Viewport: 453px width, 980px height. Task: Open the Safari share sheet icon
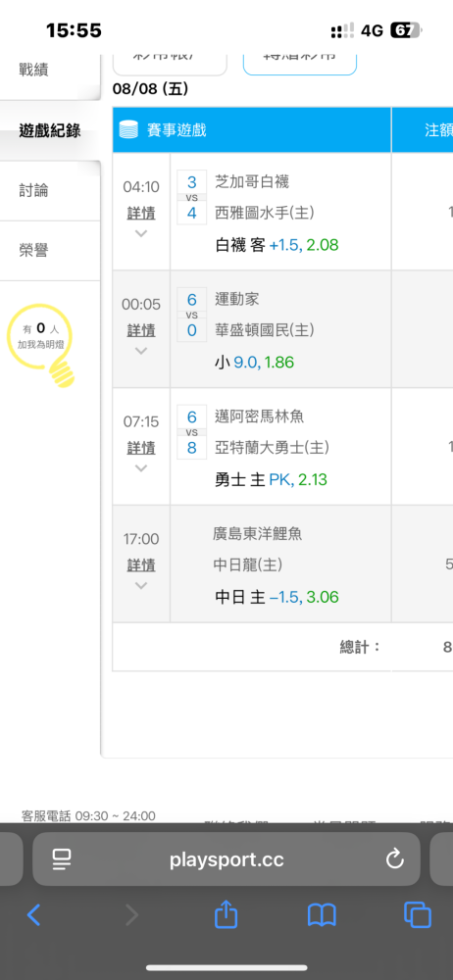(x=226, y=915)
